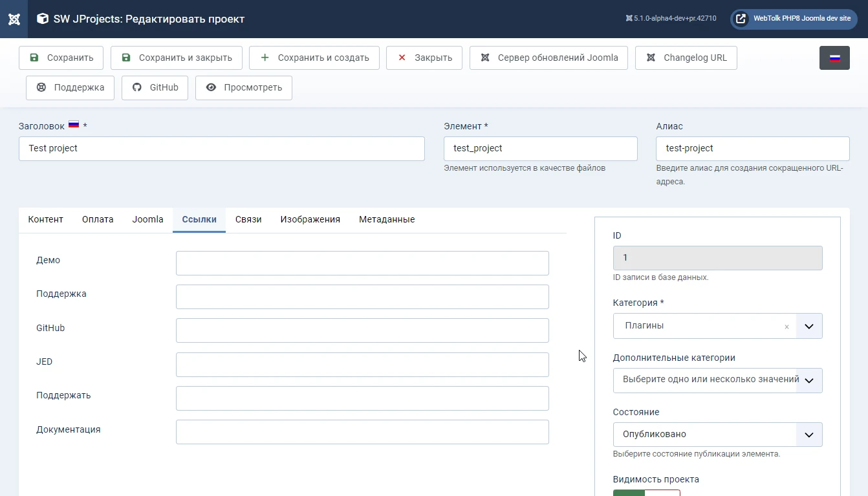
Task: Open the Метаданные tab
Action: pyautogui.click(x=387, y=219)
